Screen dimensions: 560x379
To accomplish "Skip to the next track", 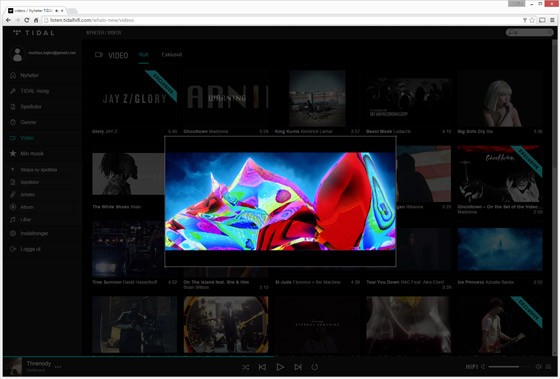I will pyautogui.click(x=298, y=367).
